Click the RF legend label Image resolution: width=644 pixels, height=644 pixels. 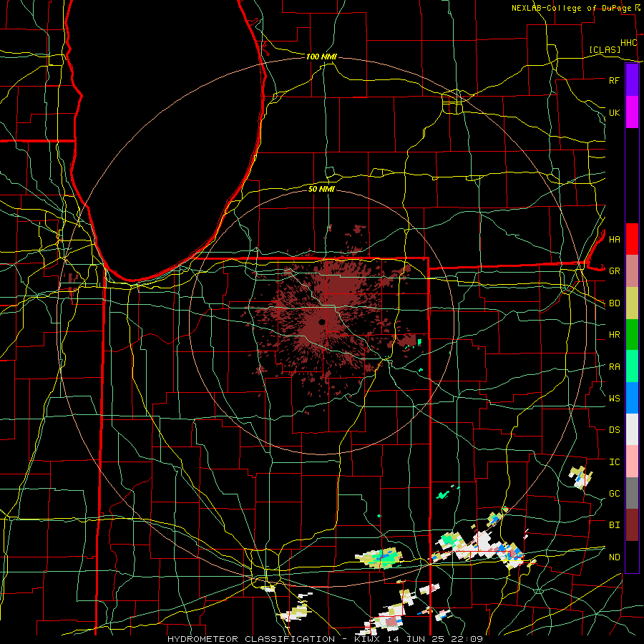point(614,80)
